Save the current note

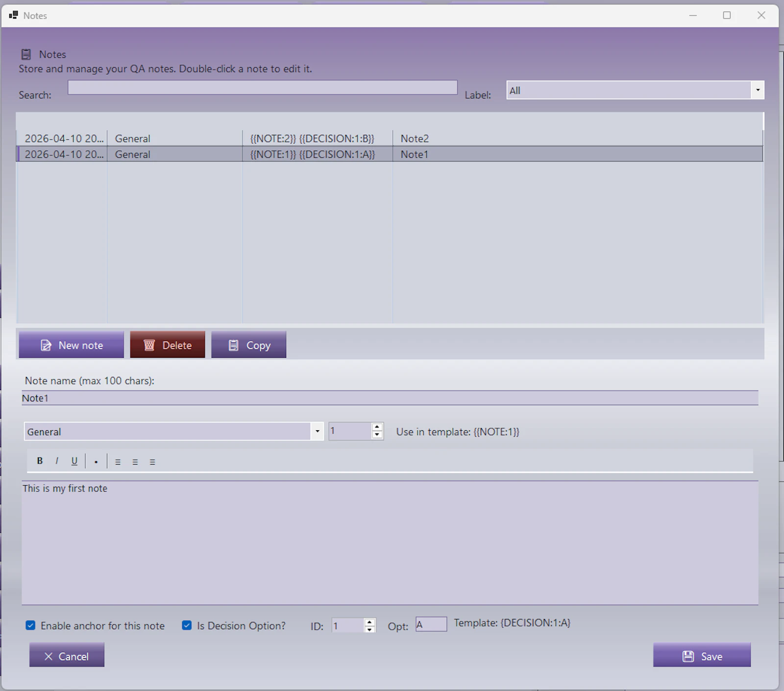(702, 655)
